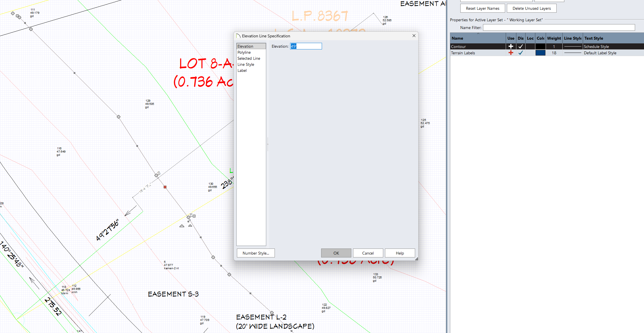The image size is (644, 333).
Task: Select the Label panel in the dialog
Action: pos(242,70)
